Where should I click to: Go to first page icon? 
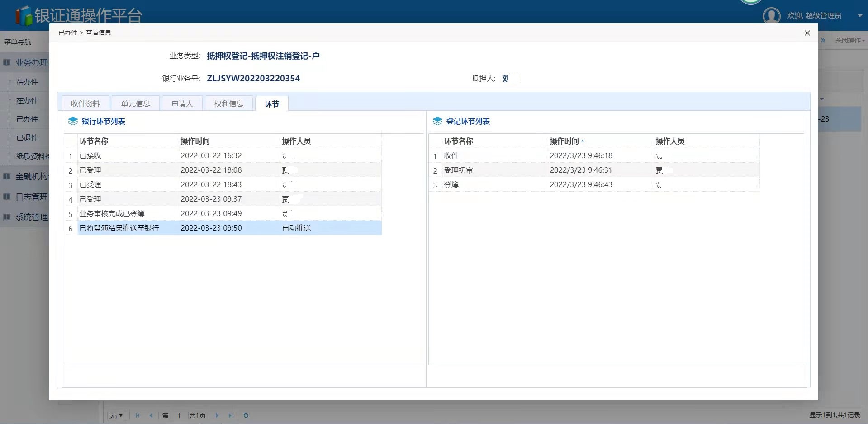point(138,415)
